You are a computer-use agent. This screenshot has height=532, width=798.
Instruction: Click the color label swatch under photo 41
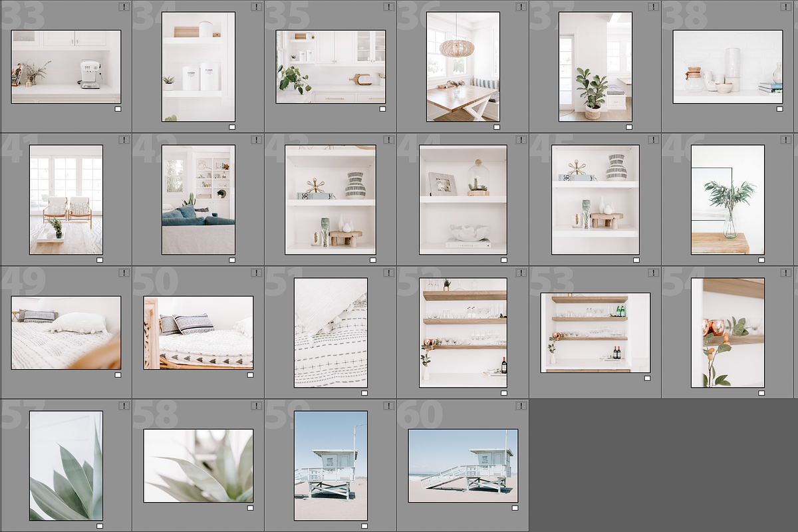pos(100,260)
